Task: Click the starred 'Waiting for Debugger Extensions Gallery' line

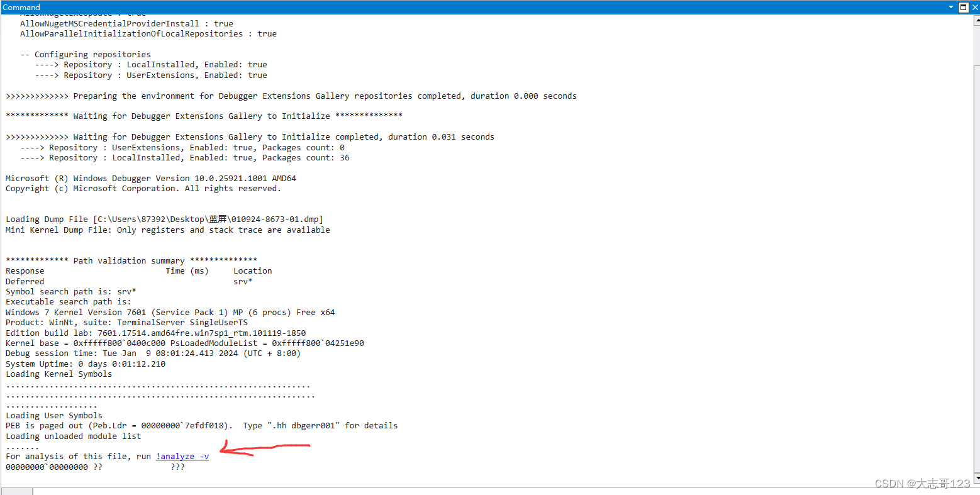Action: click(204, 116)
